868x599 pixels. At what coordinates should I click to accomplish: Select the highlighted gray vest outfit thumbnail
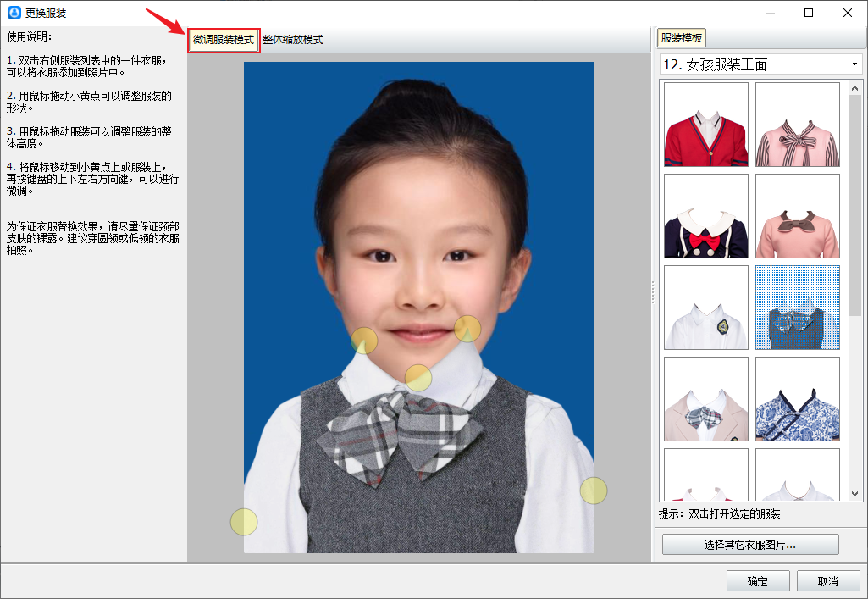(797, 308)
